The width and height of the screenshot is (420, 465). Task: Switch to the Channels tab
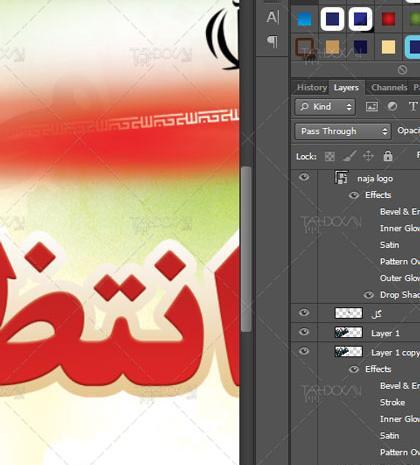point(389,88)
